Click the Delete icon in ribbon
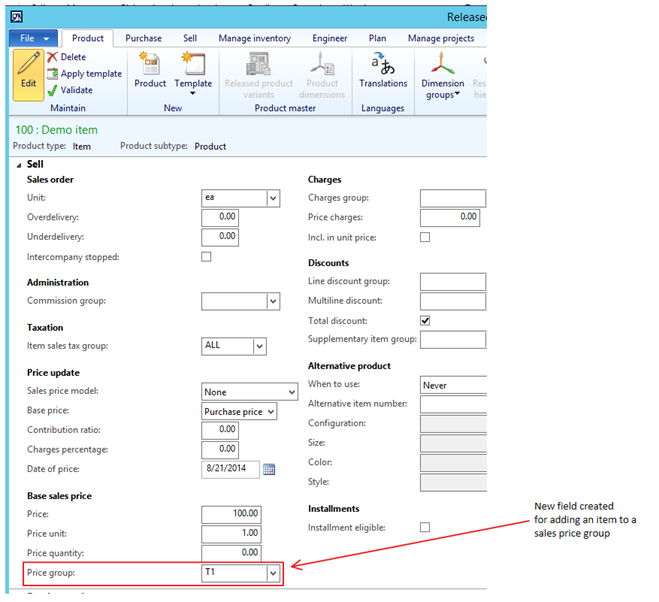 point(53,58)
